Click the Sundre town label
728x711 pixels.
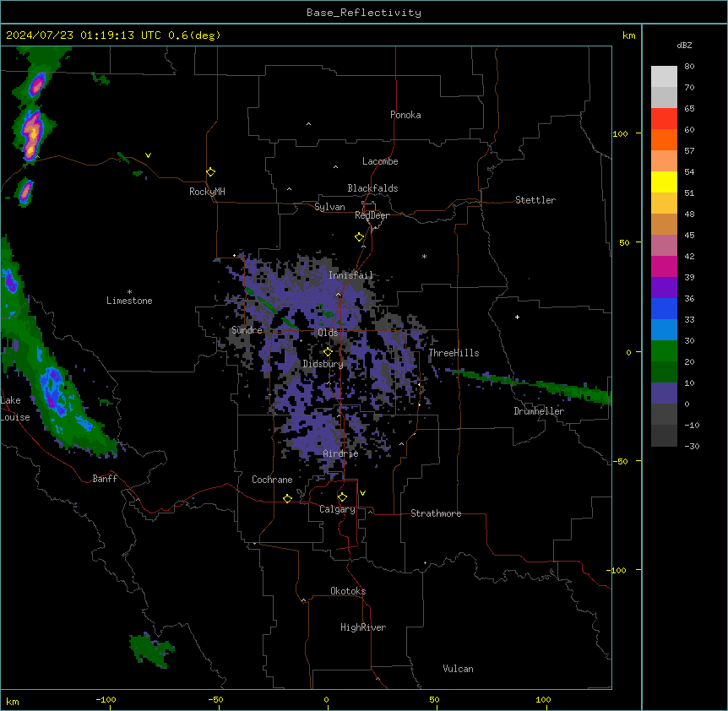click(247, 330)
